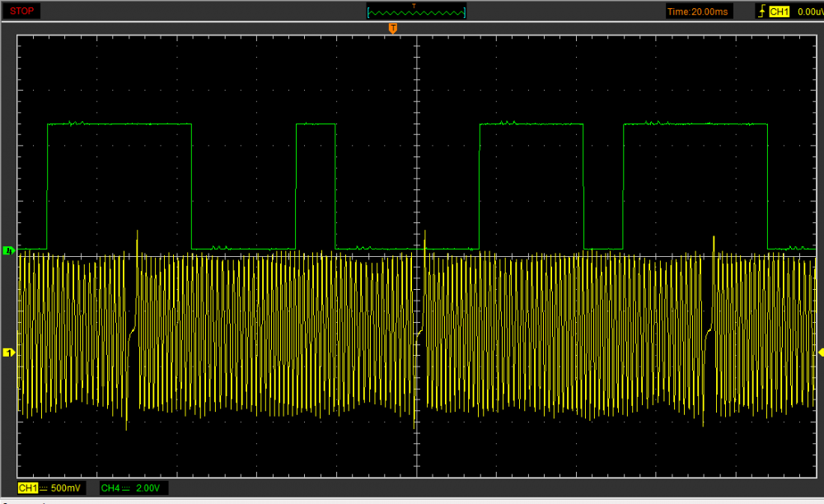The image size is (824, 504).
Task: Click the narrow green pulse top on CH4
Action: (x=316, y=124)
